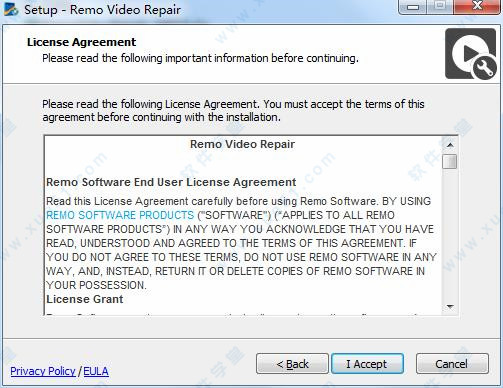Close the Setup window with X

477,7
